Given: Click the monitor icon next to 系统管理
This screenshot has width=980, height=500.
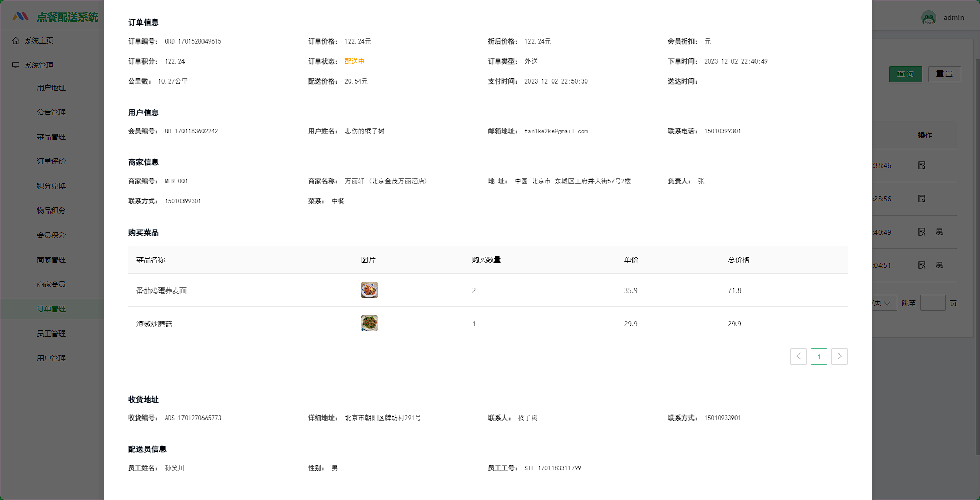Looking at the screenshot, I should click(x=16, y=65).
